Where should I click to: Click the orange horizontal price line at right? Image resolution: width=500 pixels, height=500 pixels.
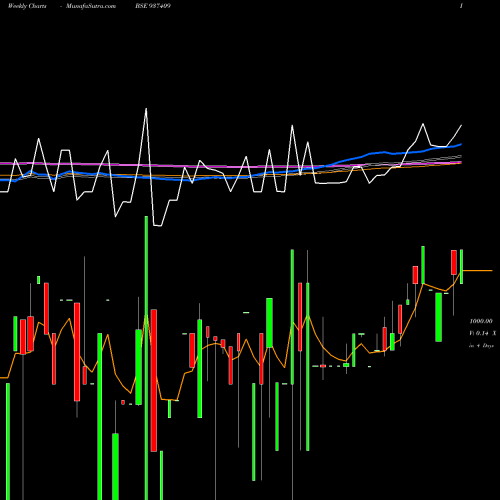click(477, 271)
